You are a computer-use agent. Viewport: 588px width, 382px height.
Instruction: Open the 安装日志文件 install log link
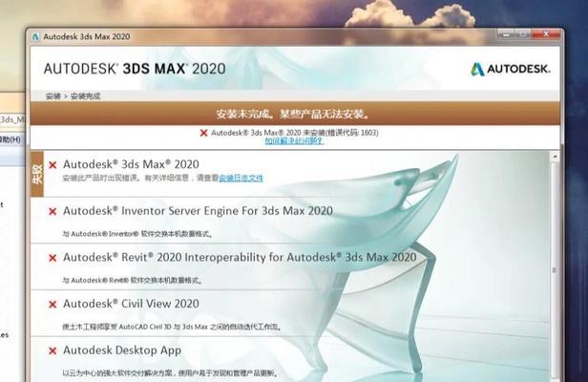point(241,178)
